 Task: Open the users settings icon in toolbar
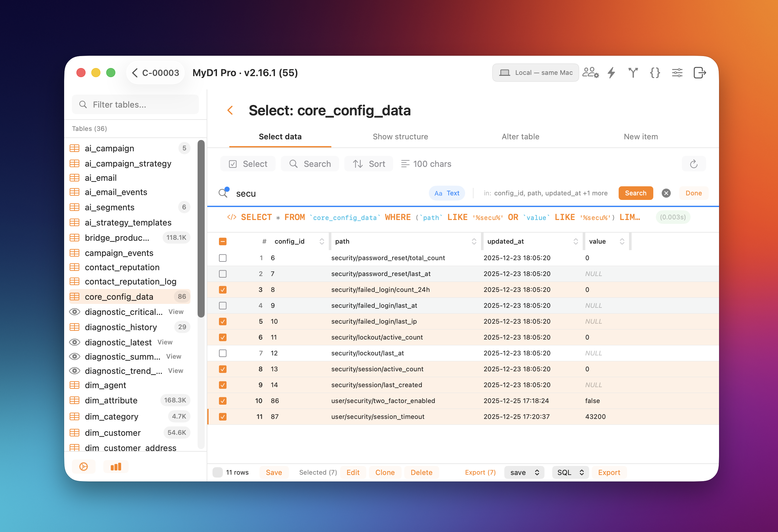(590, 73)
